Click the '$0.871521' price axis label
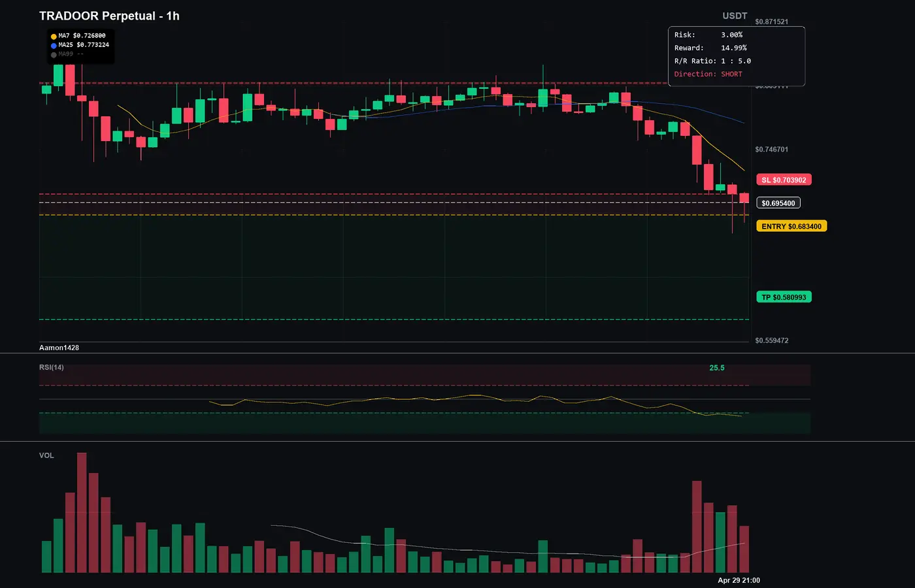Screen dimensions: 915x588 click(772, 22)
